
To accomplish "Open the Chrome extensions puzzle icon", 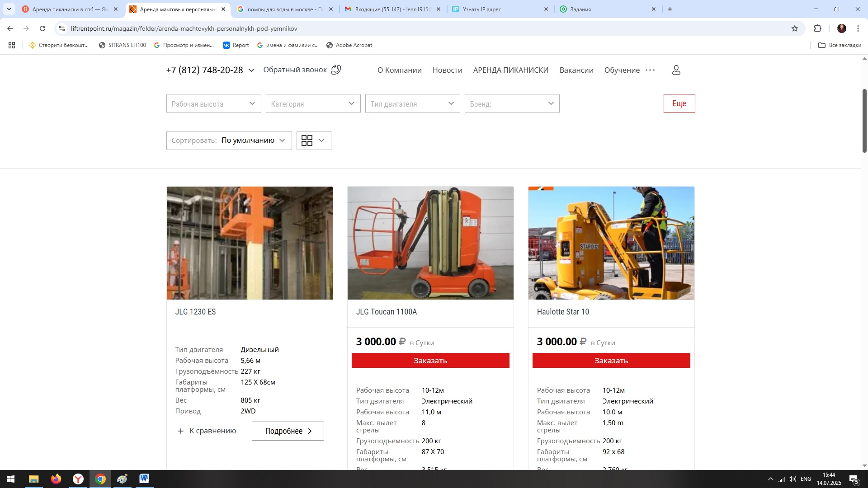I will click(817, 28).
